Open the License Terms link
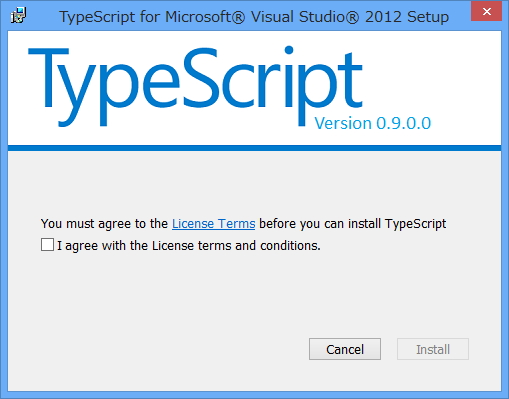This screenshot has height=399, width=509. [x=213, y=224]
